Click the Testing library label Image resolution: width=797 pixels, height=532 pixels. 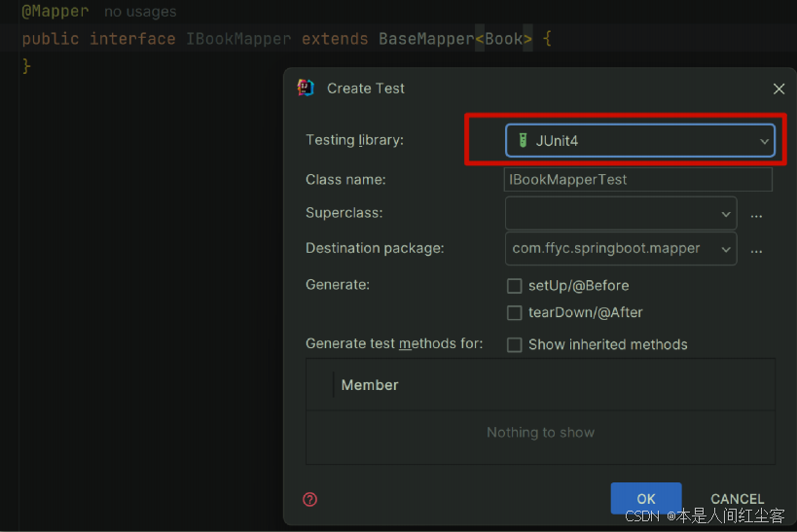[354, 140]
